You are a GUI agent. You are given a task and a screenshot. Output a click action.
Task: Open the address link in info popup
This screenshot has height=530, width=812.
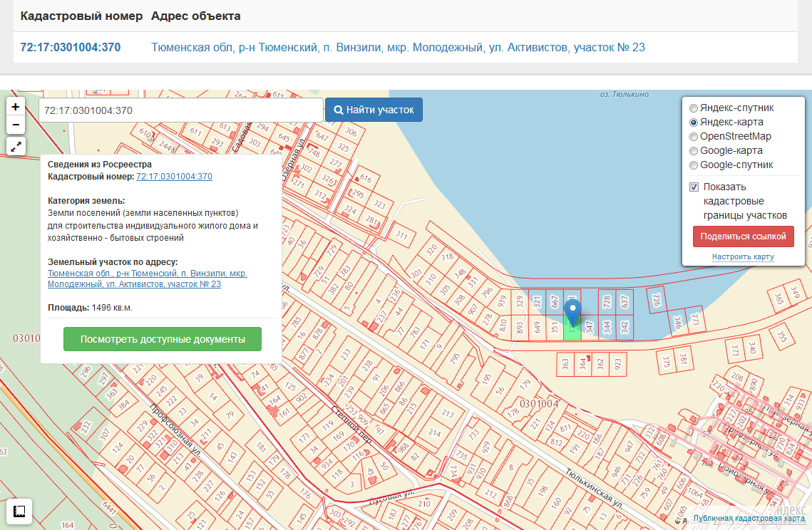pos(147,279)
